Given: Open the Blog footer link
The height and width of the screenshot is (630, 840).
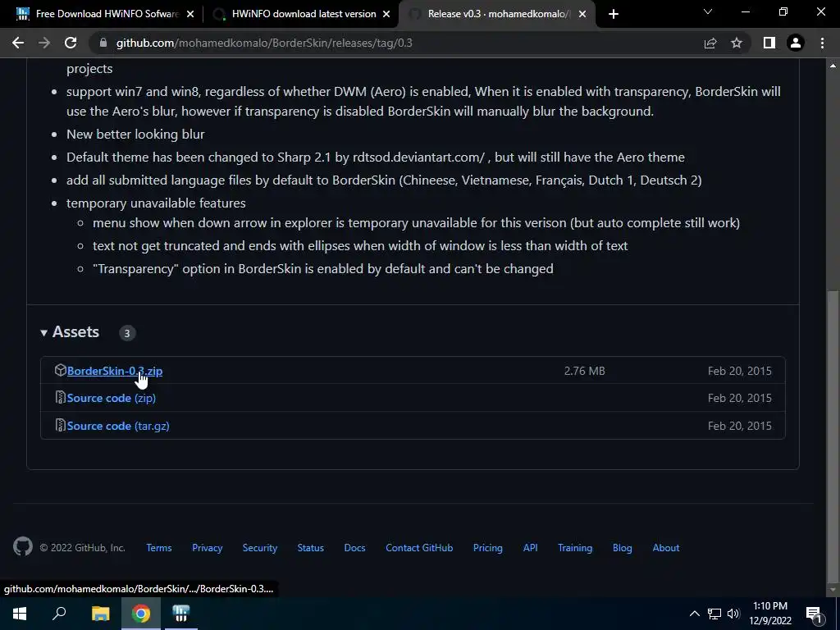Looking at the screenshot, I should point(622,548).
